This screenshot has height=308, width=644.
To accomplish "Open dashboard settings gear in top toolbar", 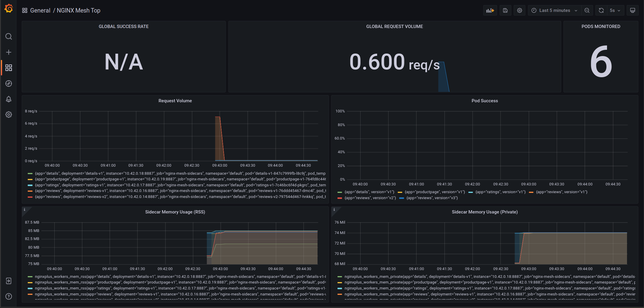I will point(519,10).
